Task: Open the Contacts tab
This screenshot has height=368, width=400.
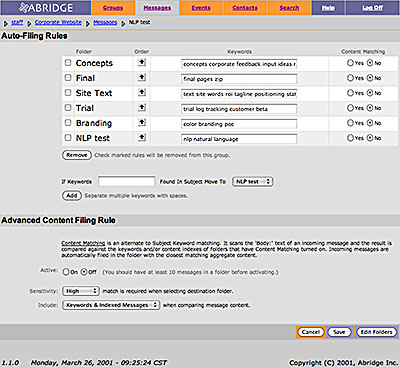Action: pos(245,8)
